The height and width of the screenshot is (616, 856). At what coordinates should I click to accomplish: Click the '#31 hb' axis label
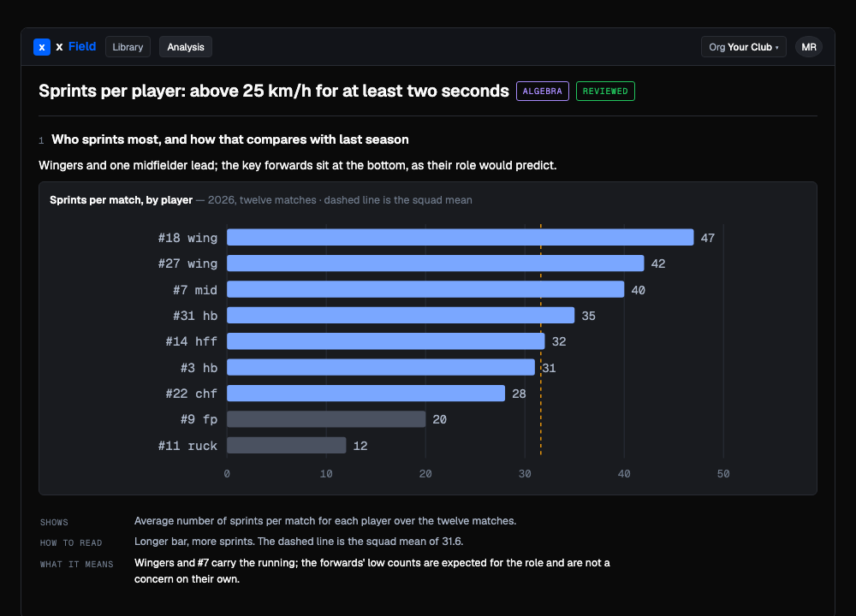click(x=195, y=316)
